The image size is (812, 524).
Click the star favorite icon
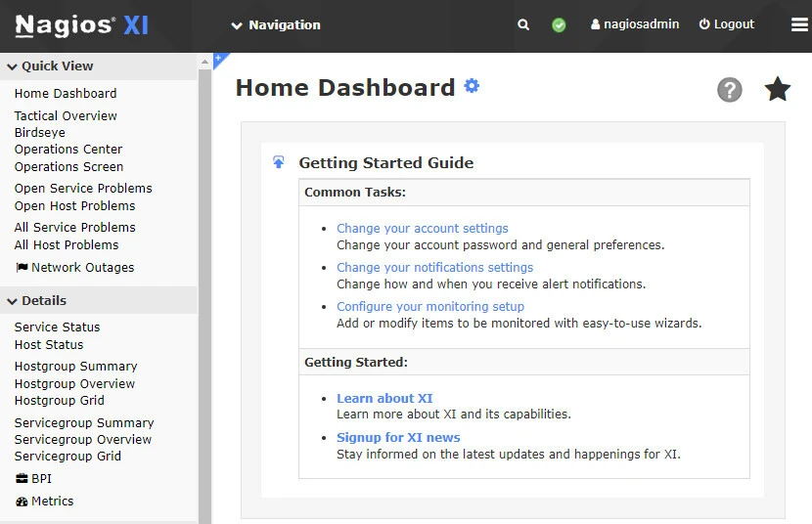click(x=778, y=89)
